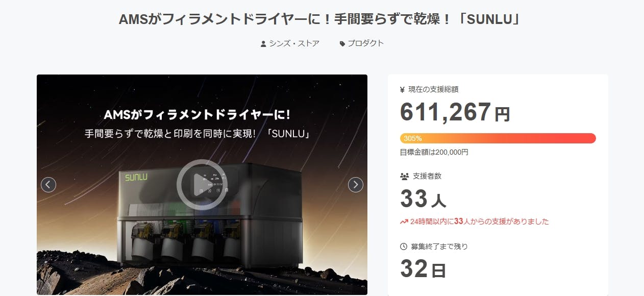Click the clock icon by 募集終了まで残り
Screen dimensions: 644x296
[x=404, y=246]
